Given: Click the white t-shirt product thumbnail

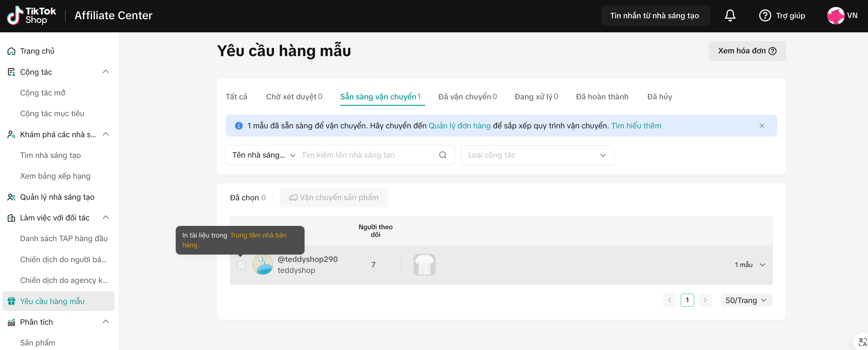Looking at the screenshot, I should [424, 265].
